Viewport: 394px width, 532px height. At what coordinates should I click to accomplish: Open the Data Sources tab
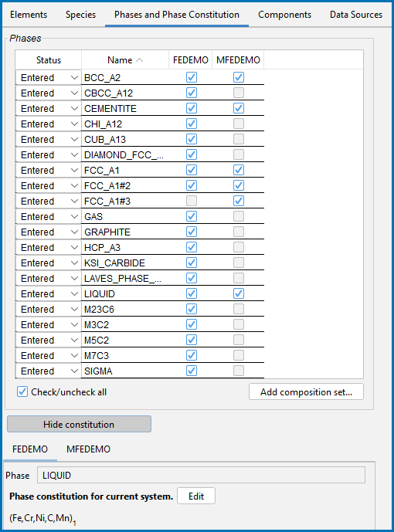tap(356, 15)
